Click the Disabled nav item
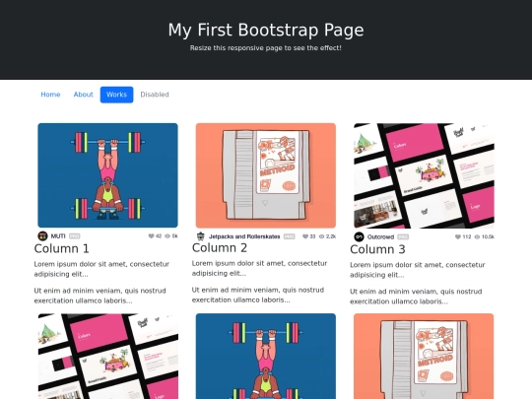 [x=155, y=95]
